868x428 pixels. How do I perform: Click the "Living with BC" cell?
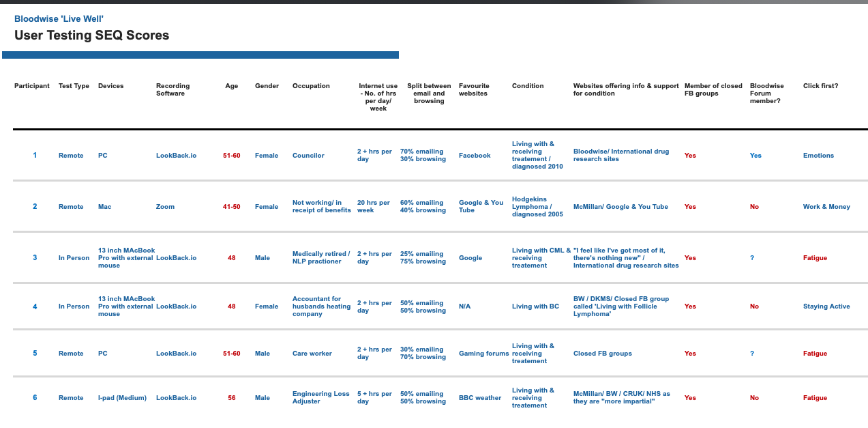[x=535, y=306]
